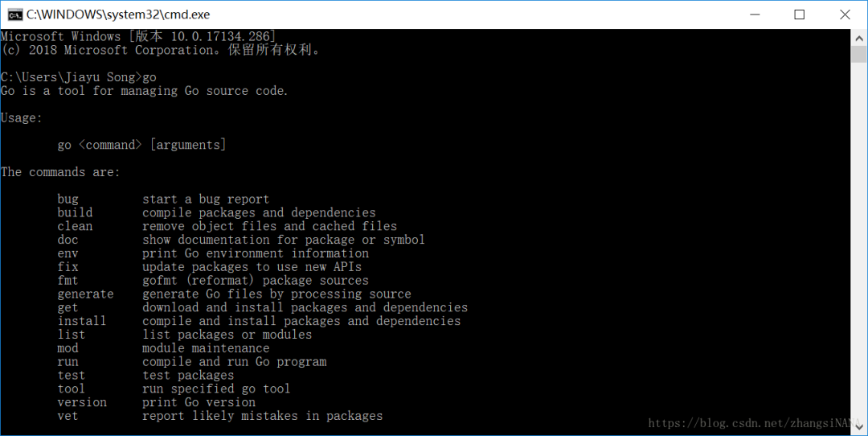This screenshot has width=868, height=436.
Task: Click the 'module maintenance' description text
Action: point(206,348)
